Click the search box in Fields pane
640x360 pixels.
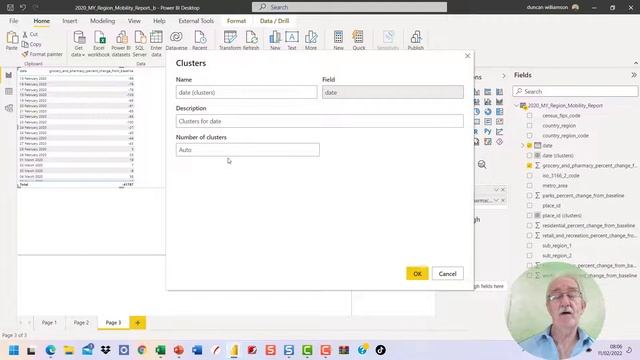(x=575, y=91)
